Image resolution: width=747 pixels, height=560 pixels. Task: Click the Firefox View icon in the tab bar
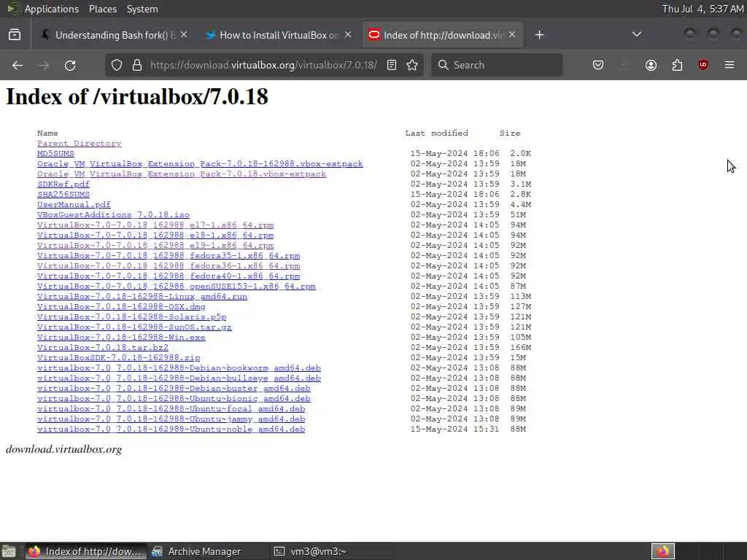[15, 35]
